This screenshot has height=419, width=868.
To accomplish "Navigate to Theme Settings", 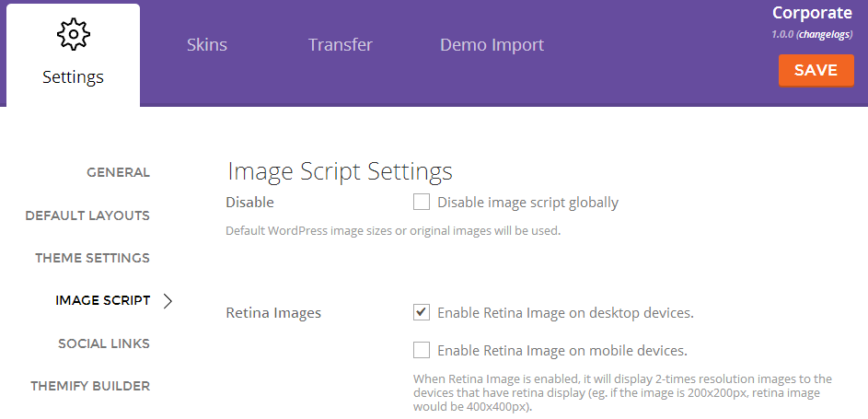I will coord(92,258).
